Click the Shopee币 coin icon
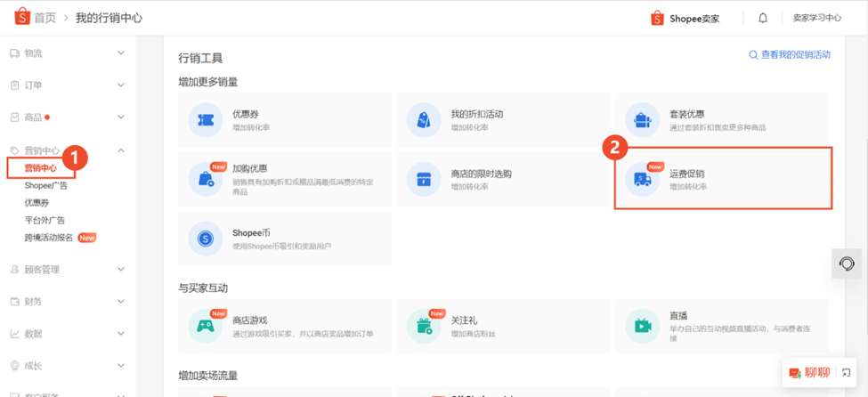 click(x=206, y=239)
